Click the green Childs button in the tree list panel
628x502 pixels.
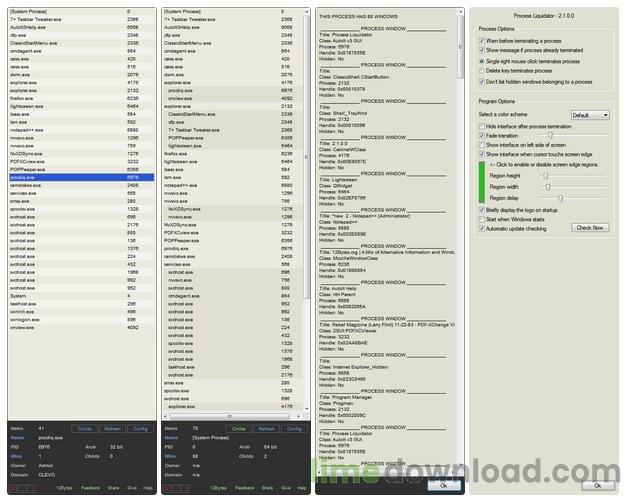coord(239,429)
